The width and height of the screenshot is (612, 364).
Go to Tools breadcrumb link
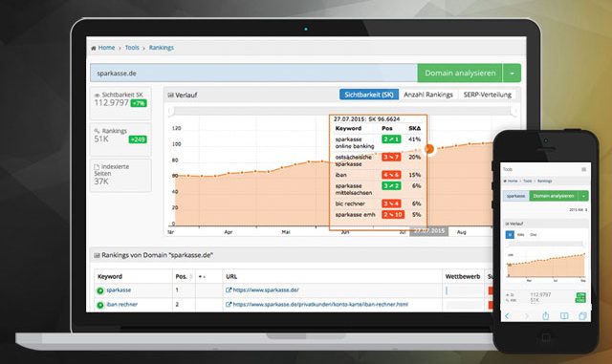[x=132, y=48]
